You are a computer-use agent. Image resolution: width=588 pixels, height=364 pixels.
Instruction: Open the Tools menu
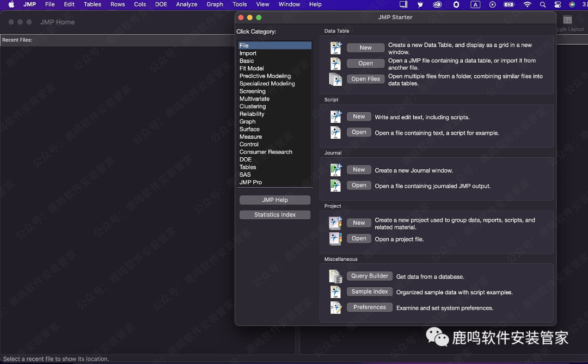click(240, 4)
